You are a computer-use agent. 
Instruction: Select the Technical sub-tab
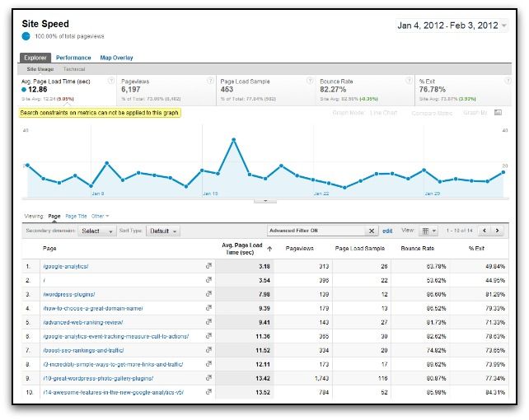(74, 69)
